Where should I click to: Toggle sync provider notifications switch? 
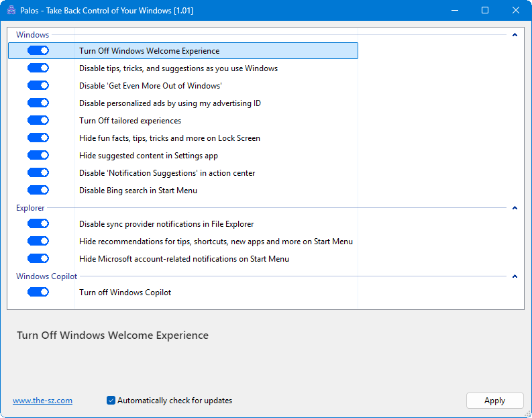(38, 223)
